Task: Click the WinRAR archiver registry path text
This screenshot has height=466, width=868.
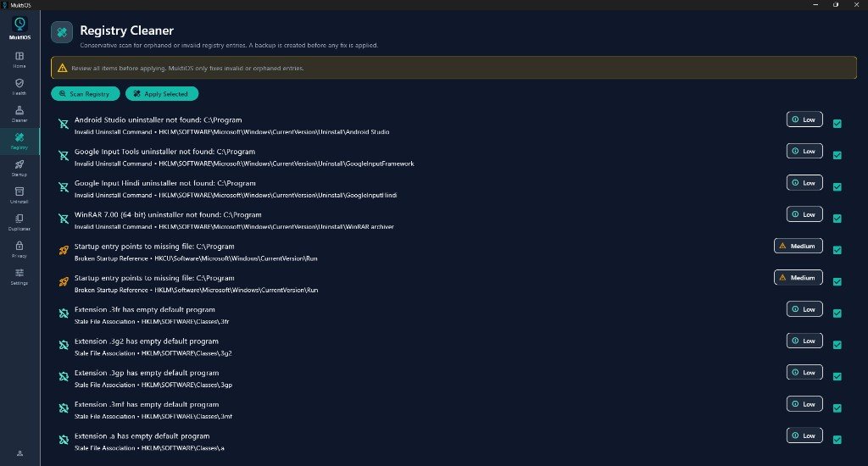Action: pos(276,227)
